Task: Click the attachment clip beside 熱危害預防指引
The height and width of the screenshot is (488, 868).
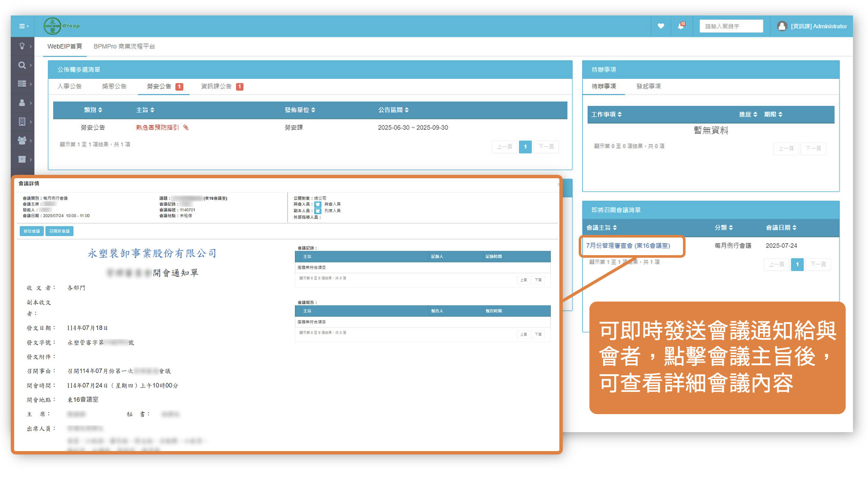Action: (x=186, y=128)
